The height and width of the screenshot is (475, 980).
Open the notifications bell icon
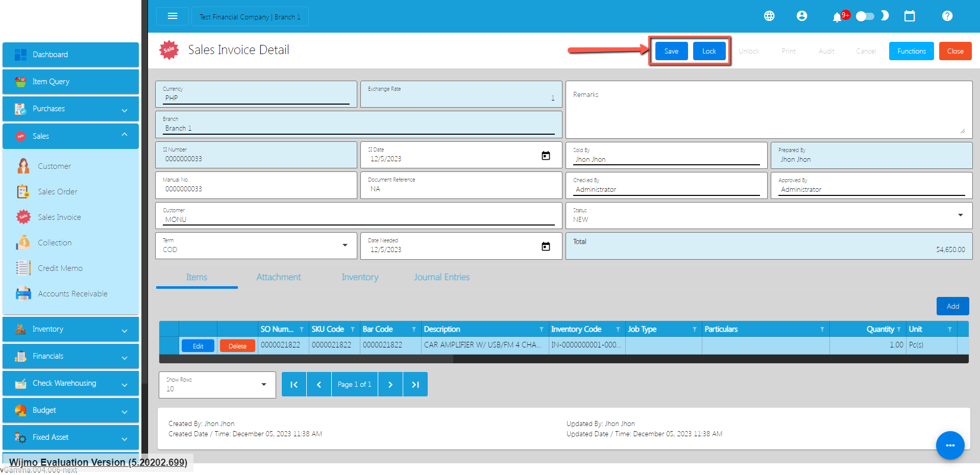coord(837,17)
